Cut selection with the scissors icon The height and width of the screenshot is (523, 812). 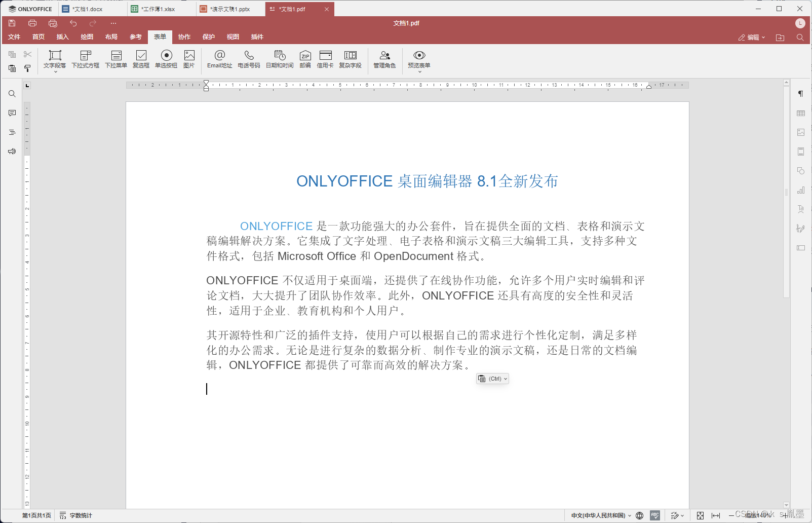click(27, 54)
